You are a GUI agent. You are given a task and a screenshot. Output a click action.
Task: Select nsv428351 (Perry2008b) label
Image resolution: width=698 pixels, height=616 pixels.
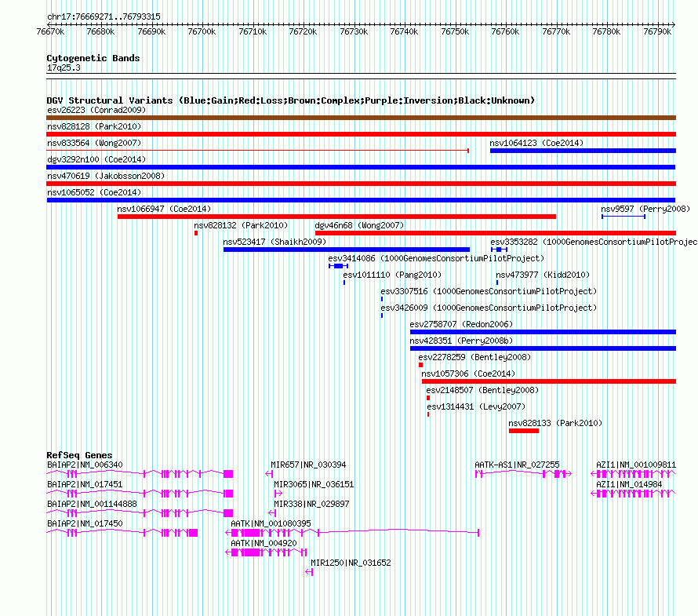(461, 341)
